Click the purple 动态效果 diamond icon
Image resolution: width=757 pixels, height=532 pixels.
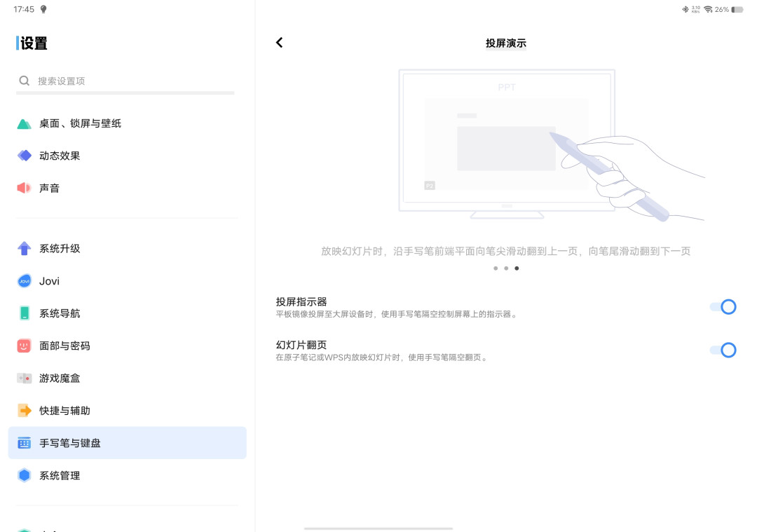point(24,156)
